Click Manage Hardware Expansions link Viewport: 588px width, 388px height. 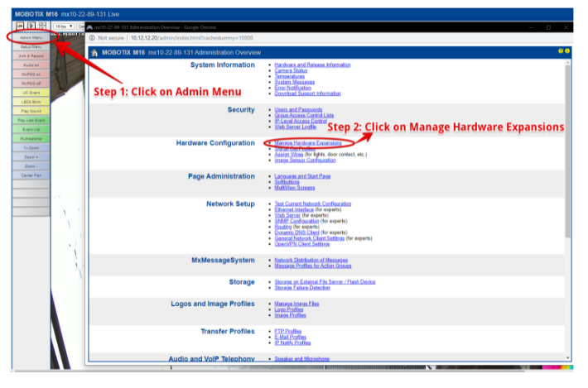pyautogui.click(x=308, y=142)
